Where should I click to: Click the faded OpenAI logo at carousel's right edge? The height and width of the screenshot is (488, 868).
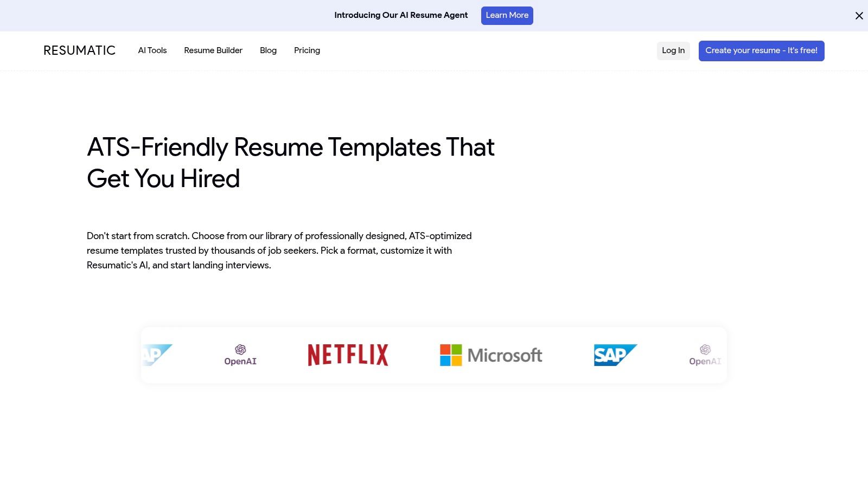tap(705, 355)
